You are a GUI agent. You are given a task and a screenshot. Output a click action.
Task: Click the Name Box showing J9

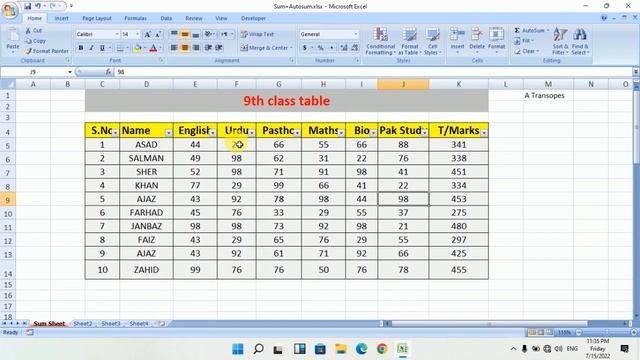(x=34, y=72)
